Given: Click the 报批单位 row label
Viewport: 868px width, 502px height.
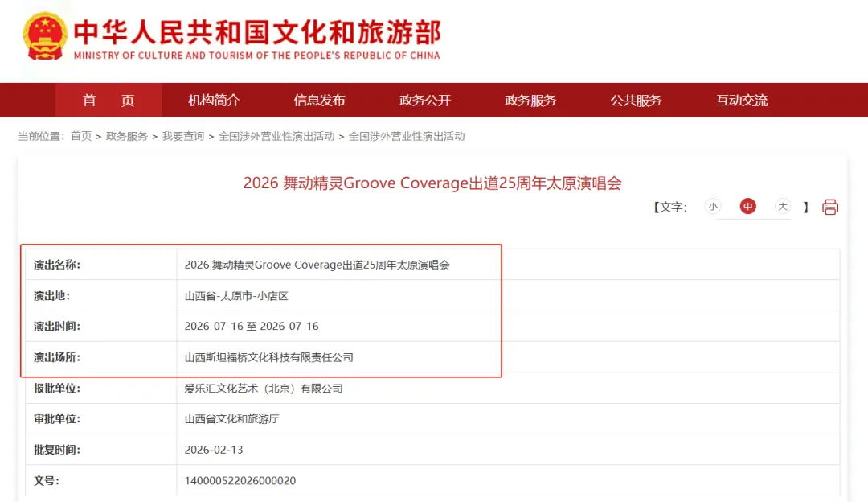Looking at the screenshot, I should tap(56, 389).
